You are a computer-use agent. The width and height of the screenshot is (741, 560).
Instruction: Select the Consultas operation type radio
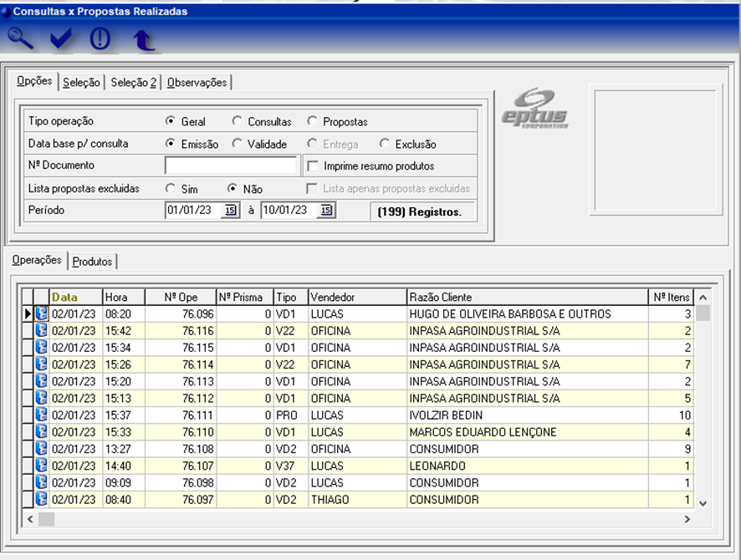point(238,121)
